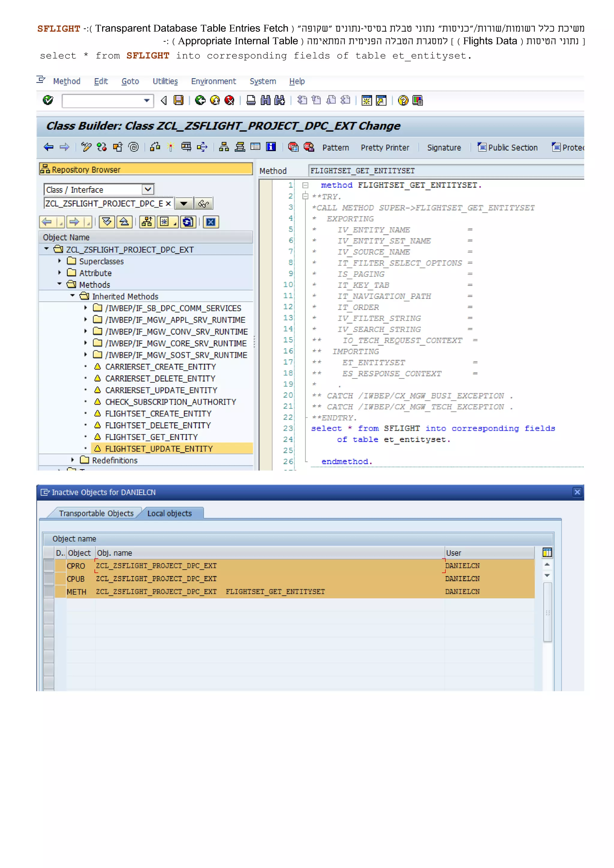614x868 pixels.
Task: Click the Pretty Printer button
Action: 385,147
